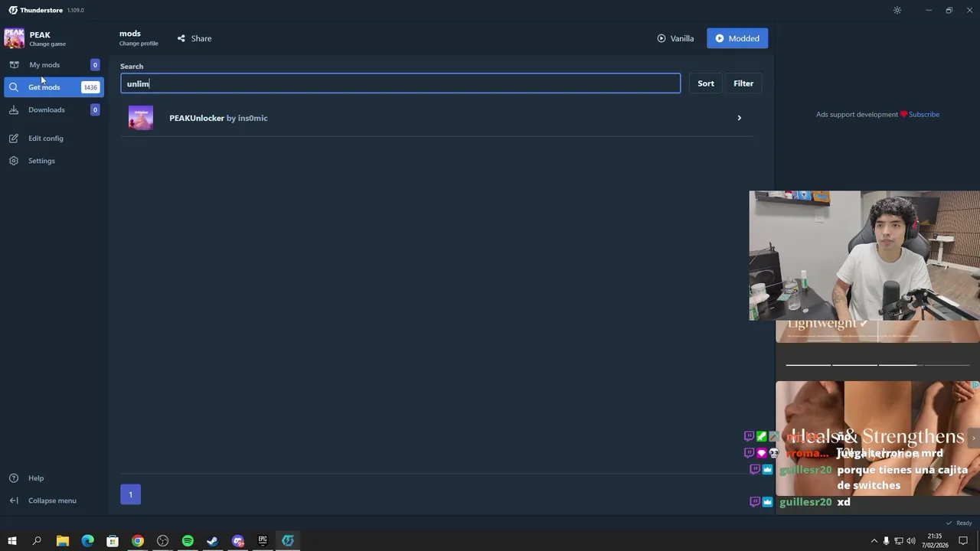980x551 pixels.
Task: Click Change game under PEAK
Action: 47,44
